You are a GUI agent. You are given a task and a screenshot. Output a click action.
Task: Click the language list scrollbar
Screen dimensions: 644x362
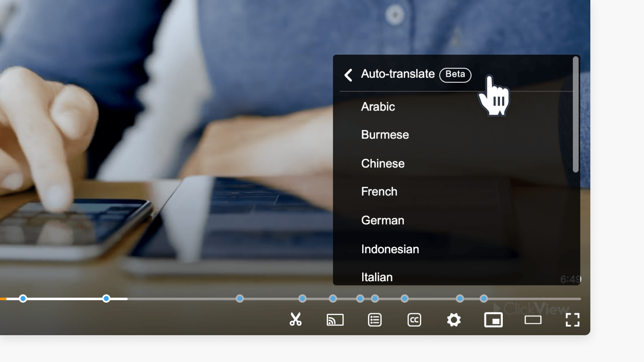tap(576, 114)
